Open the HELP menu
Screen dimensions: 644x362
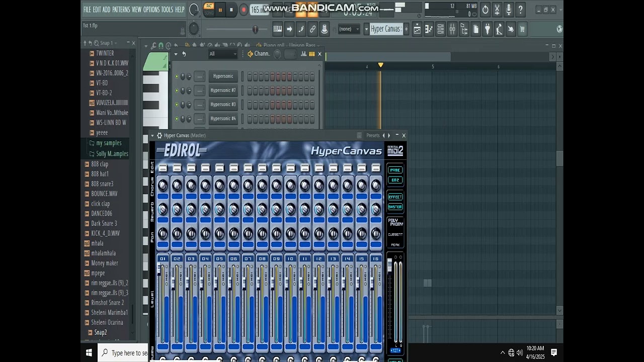180,10
